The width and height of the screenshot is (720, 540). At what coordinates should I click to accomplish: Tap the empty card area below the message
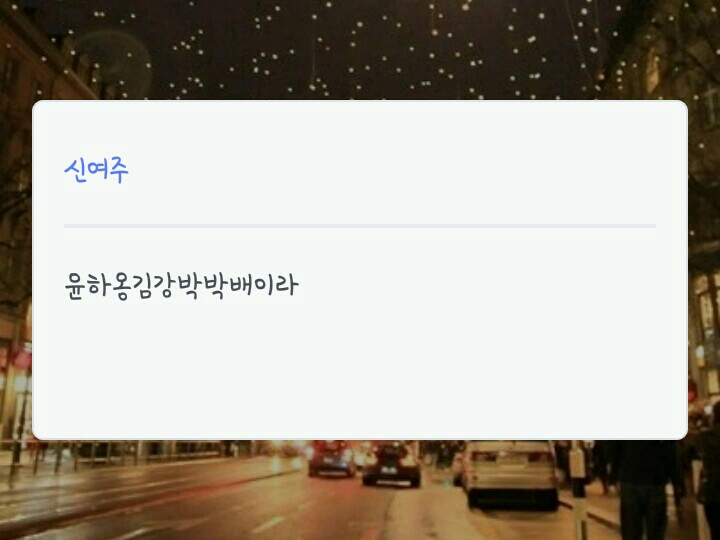(360, 367)
